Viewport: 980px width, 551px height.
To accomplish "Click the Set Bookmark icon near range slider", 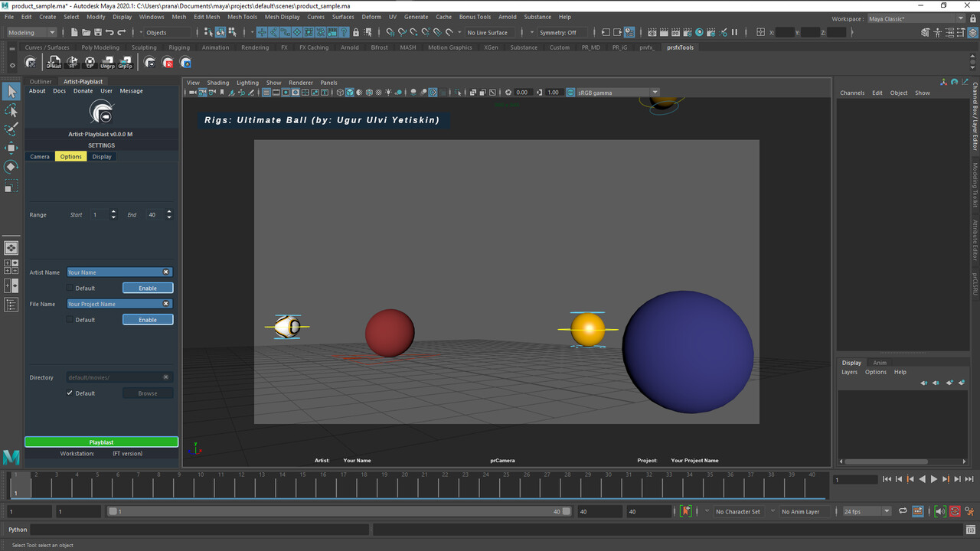I will [686, 511].
